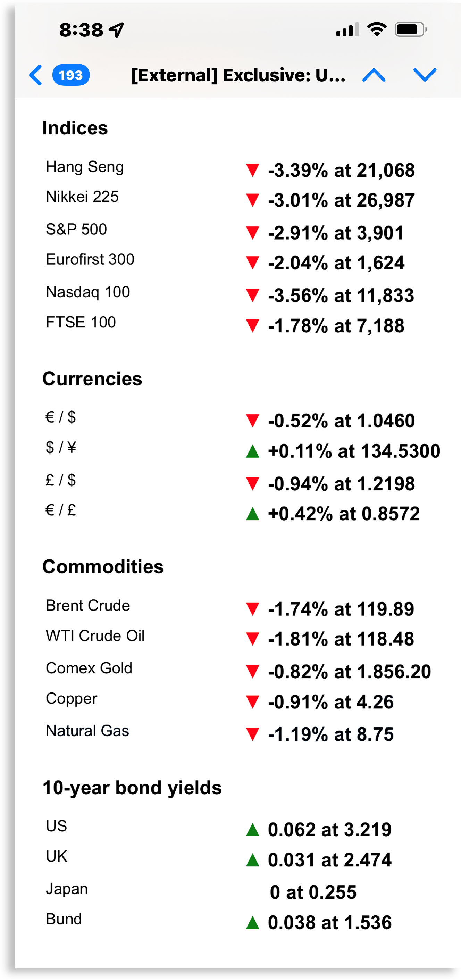Tap the back chevron to the inbox
This screenshot has width=461, height=980.
pyautogui.click(x=36, y=75)
